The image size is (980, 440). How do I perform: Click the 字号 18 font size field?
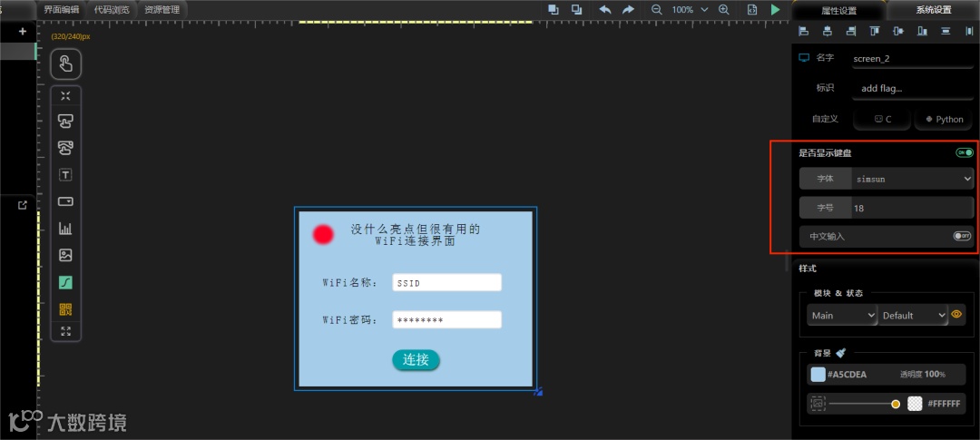tap(912, 208)
